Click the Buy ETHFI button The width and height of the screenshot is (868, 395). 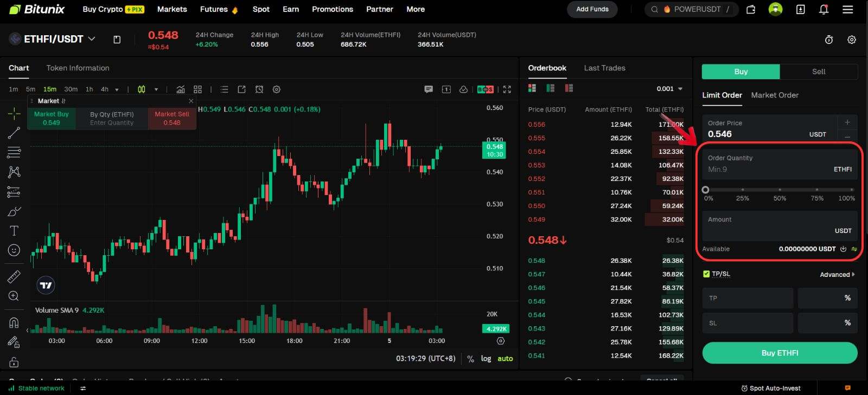pyautogui.click(x=780, y=353)
